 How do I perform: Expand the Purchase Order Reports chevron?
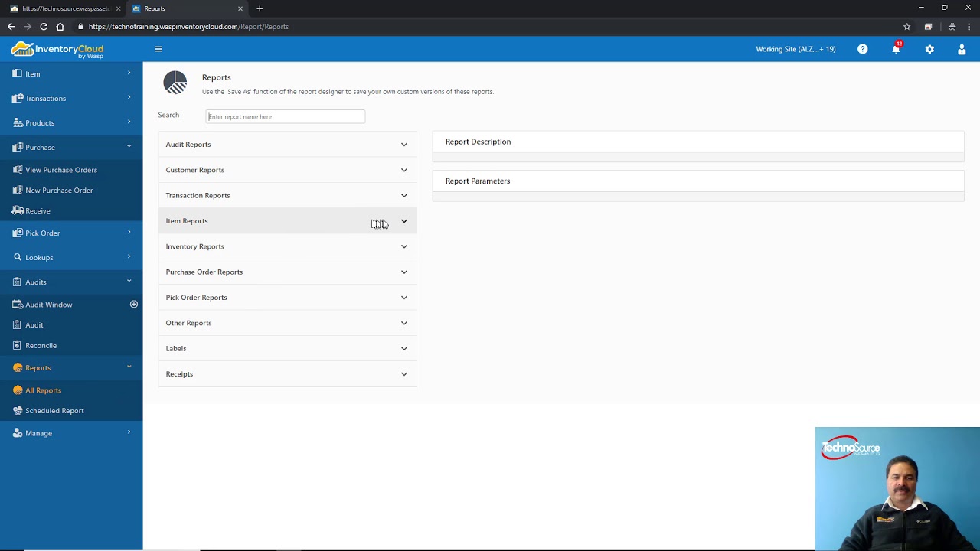pos(404,272)
